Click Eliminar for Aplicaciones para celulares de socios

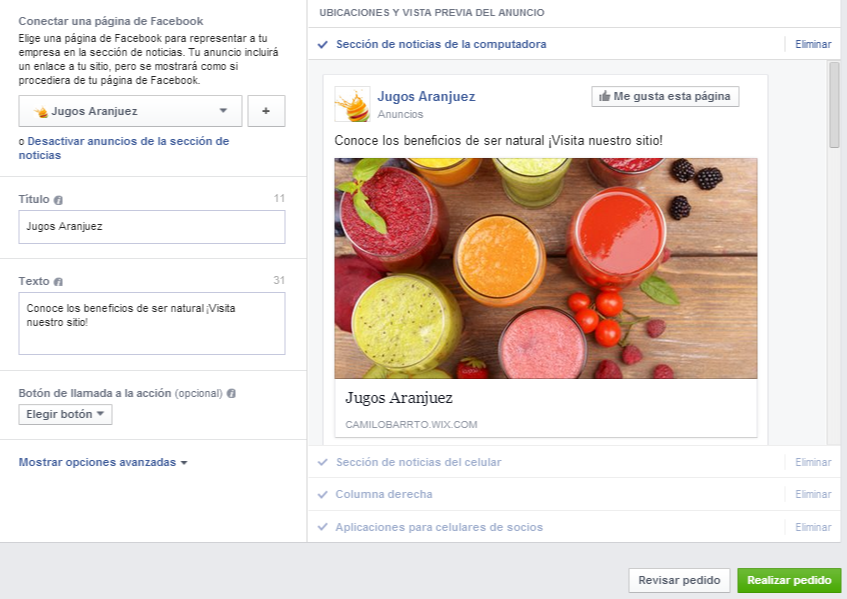click(813, 527)
